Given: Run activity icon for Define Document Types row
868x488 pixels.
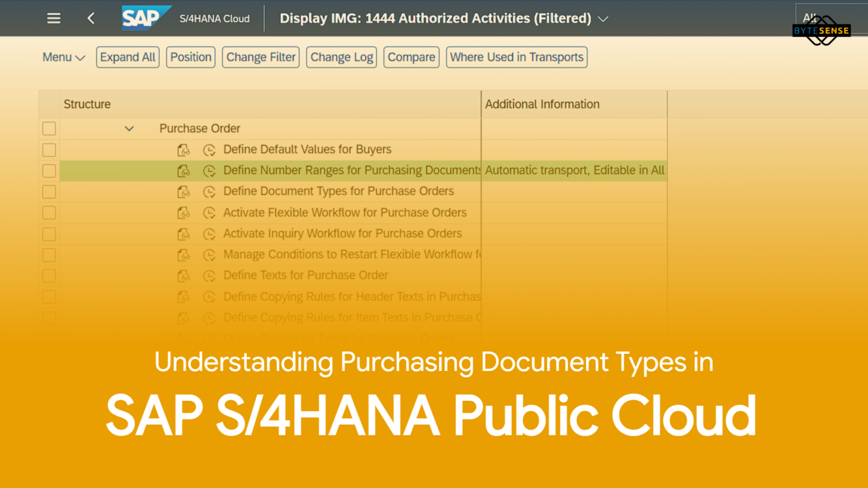Looking at the screenshot, I should coord(209,191).
